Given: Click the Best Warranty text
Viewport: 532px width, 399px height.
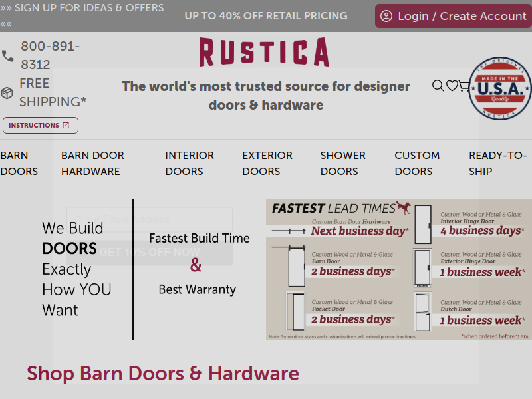Looking at the screenshot, I should 197,289.
